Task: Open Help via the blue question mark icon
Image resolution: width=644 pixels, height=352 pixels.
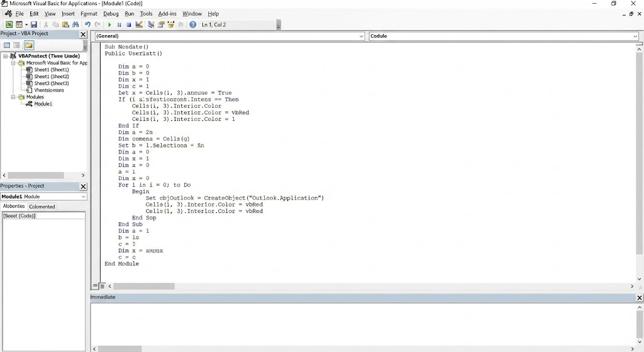Action: click(x=192, y=25)
